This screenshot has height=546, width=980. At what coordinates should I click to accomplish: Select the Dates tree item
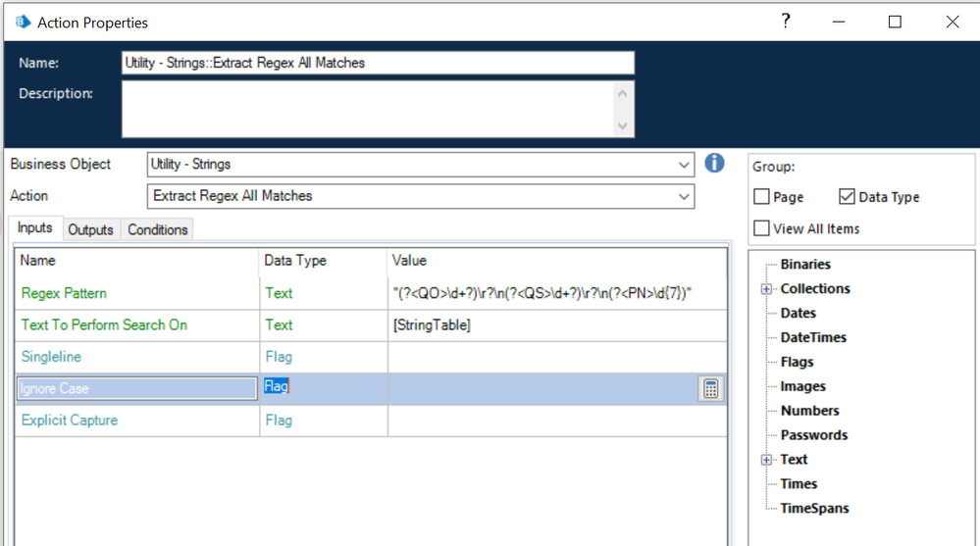click(x=799, y=313)
